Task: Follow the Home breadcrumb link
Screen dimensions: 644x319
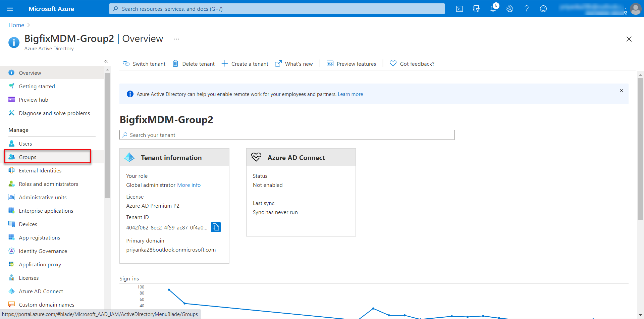Action: (x=16, y=25)
